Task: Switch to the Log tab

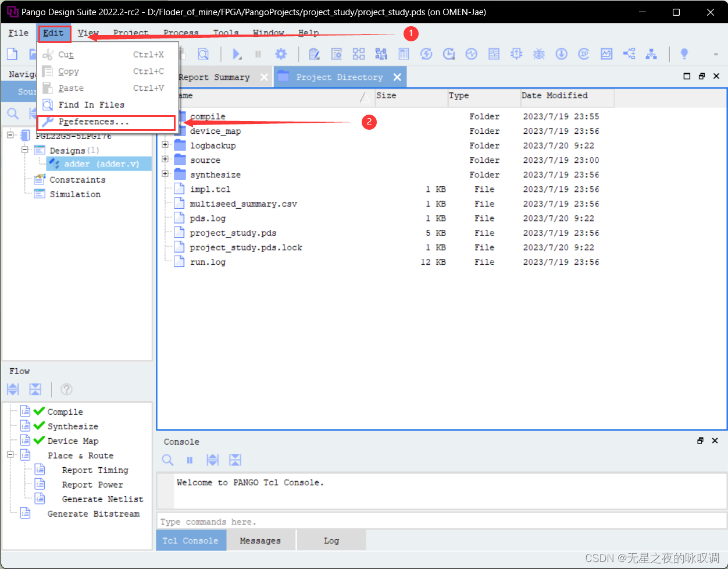Action: click(x=331, y=540)
